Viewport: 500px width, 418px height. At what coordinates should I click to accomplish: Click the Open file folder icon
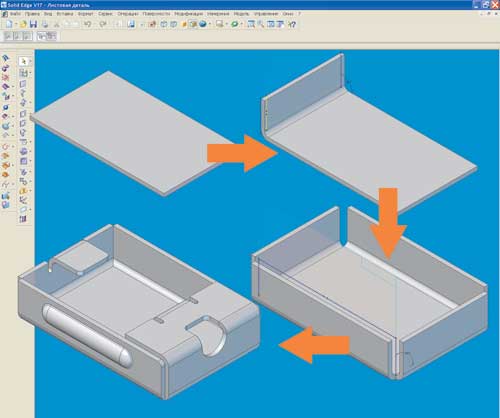[23, 24]
